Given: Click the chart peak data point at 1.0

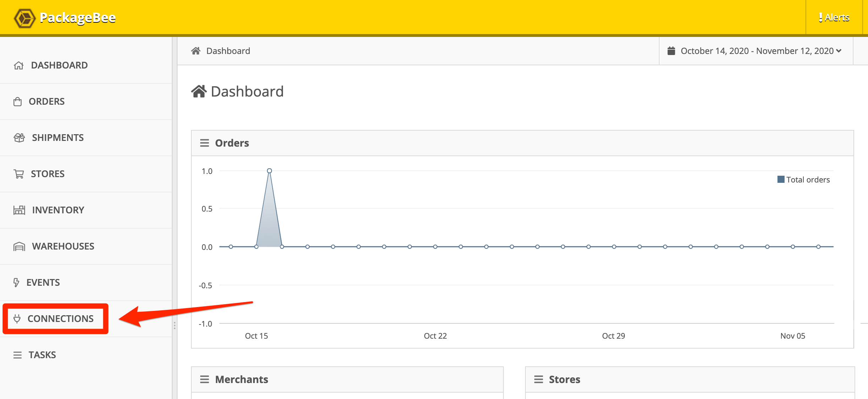Looking at the screenshot, I should (x=269, y=171).
